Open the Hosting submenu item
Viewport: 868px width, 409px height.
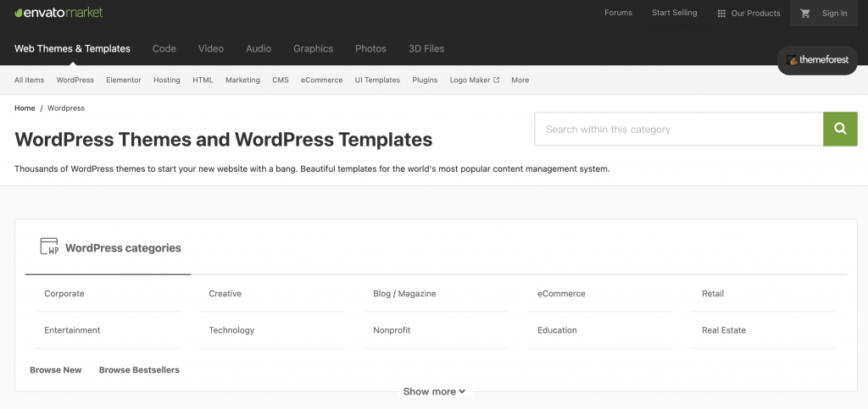click(x=167, y=80)
